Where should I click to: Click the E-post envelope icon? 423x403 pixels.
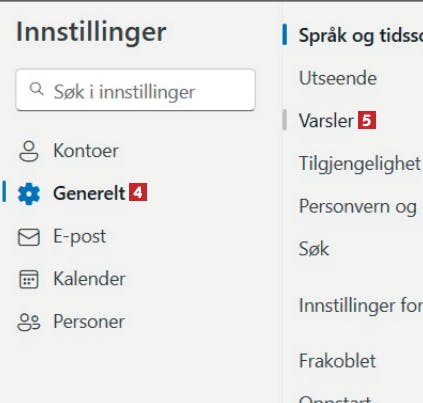click(x=29, y=237)
